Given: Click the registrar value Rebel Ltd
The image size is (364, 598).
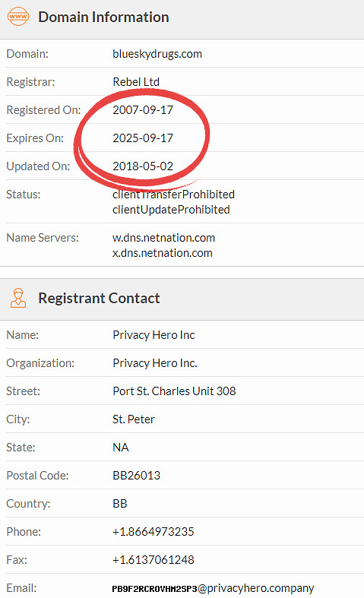Looking at the screenshot, I should coord(136,81).
